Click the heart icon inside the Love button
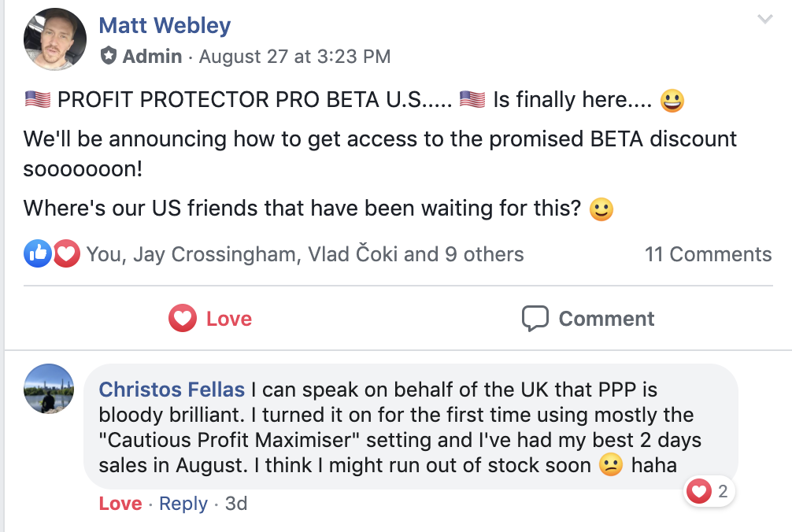 tap(182, 318)
